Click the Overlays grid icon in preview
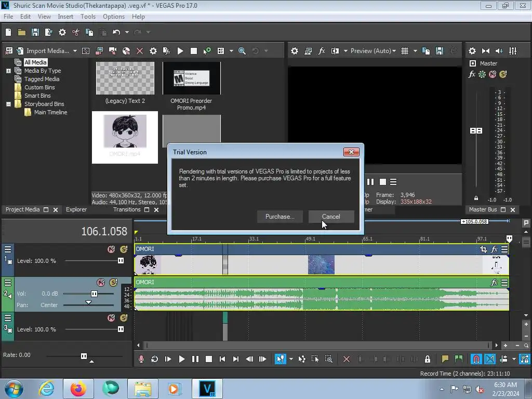 404,51
